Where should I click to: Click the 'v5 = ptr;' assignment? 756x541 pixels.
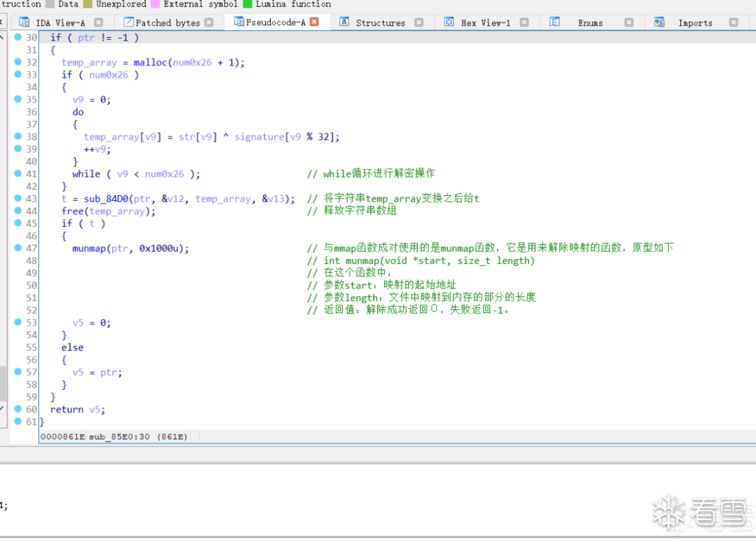click(97, 372)
